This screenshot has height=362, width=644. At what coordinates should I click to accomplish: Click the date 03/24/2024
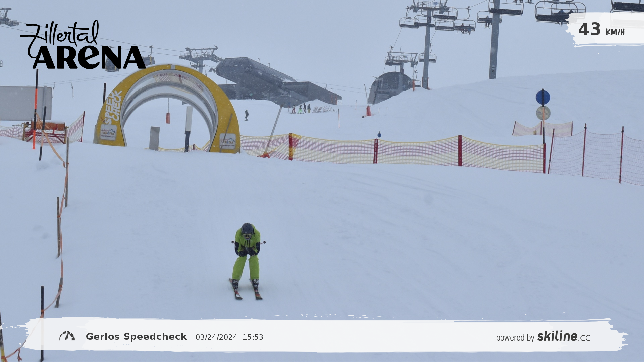(x=216, y=337)
